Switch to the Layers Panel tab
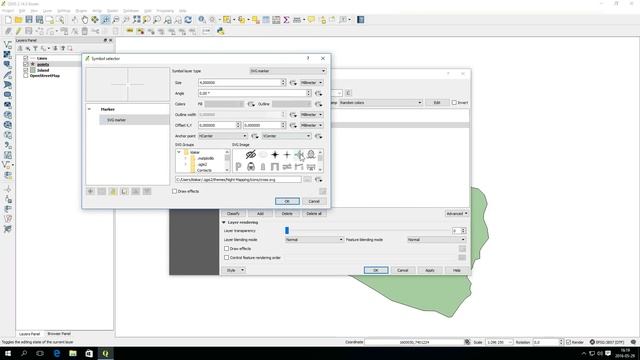The image size is (640, 360). (29, 334)
